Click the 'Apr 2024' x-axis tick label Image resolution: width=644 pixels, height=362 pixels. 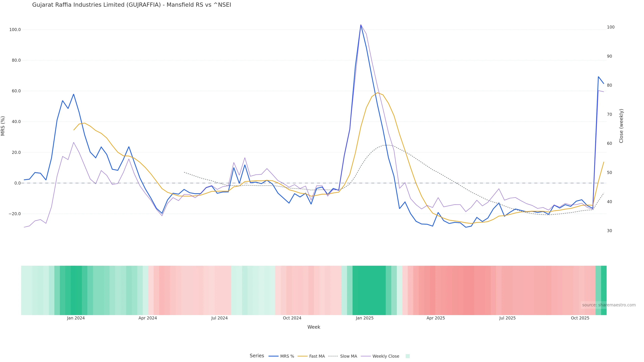pyautogui.click(x=148, y=318)
